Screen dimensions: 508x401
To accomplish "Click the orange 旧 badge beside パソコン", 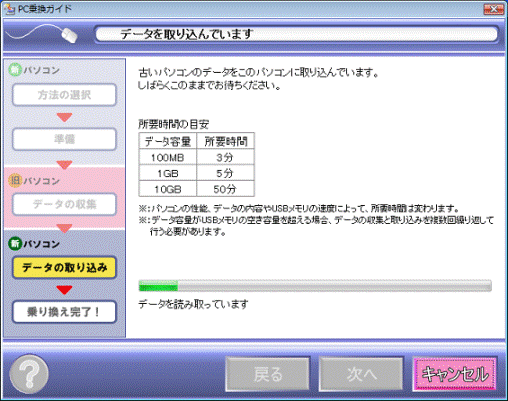I will coord(15,180).
